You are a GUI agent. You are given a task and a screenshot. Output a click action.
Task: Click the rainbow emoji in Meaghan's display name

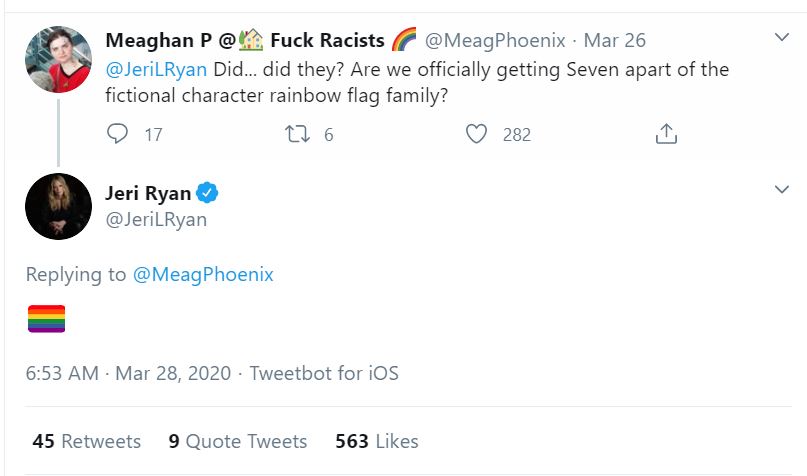[404, 41]
